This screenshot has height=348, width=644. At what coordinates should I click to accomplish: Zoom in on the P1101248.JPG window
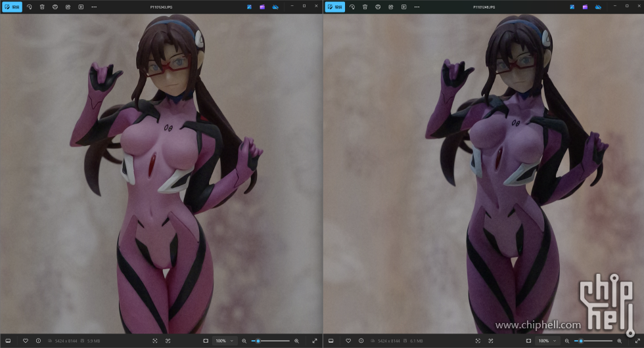pos(619,341)
